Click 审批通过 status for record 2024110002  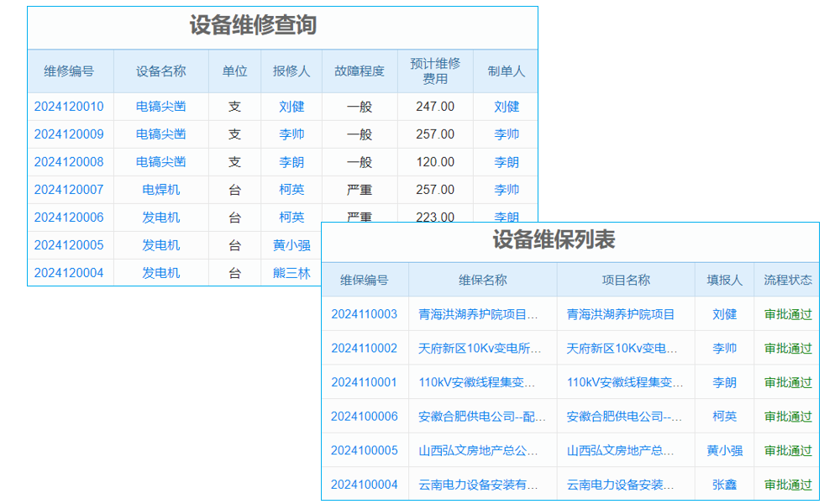click(787, 347)
